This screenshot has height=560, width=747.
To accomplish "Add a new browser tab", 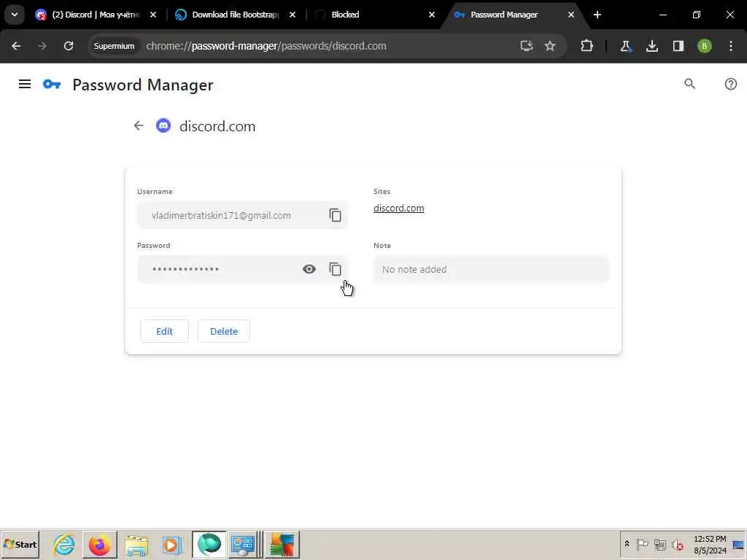I will (x=597, y=15).
